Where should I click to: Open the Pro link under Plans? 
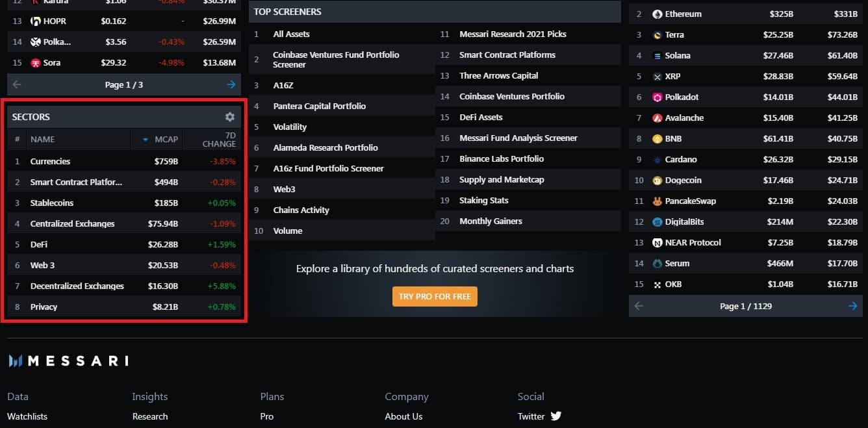[267, 416]
